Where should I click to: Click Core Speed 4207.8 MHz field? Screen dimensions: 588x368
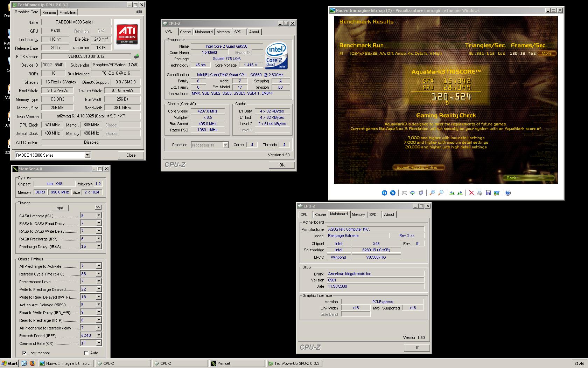pyautogui.click(x=208, y=111)
